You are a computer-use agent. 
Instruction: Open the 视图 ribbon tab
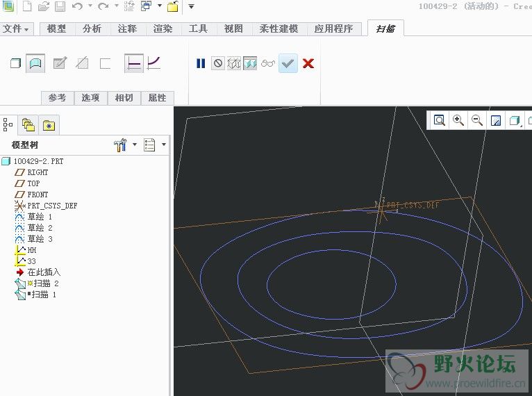[233, 28]
